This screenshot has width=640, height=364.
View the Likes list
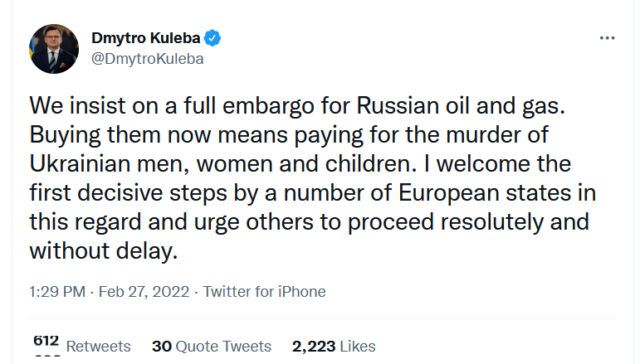coord(357,346)
